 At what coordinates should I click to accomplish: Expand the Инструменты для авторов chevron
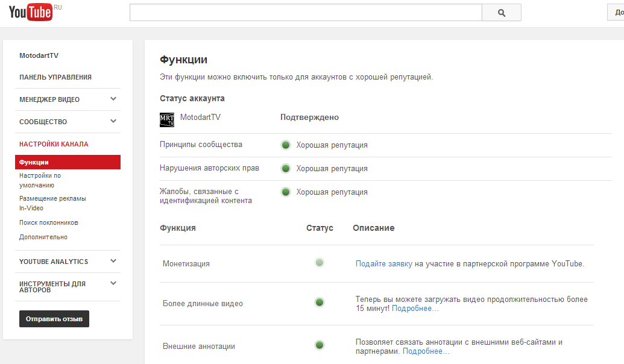pos(113,283)
